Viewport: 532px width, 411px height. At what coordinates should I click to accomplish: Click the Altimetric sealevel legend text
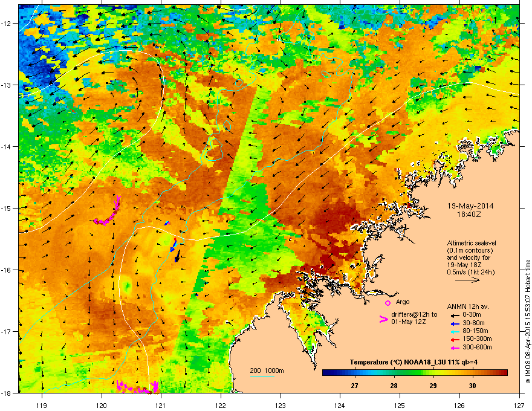pyautogui.click(x=472, y=243)
